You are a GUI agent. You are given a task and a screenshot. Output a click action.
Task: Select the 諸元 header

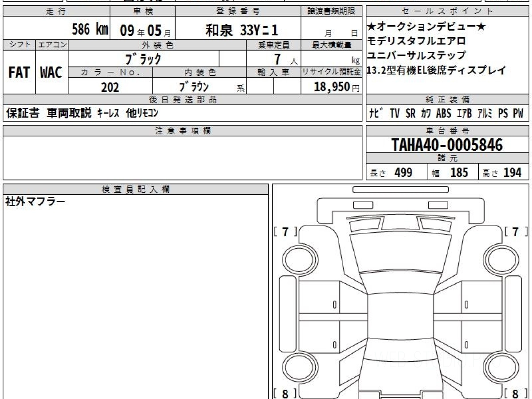click(x=447, y=159)
